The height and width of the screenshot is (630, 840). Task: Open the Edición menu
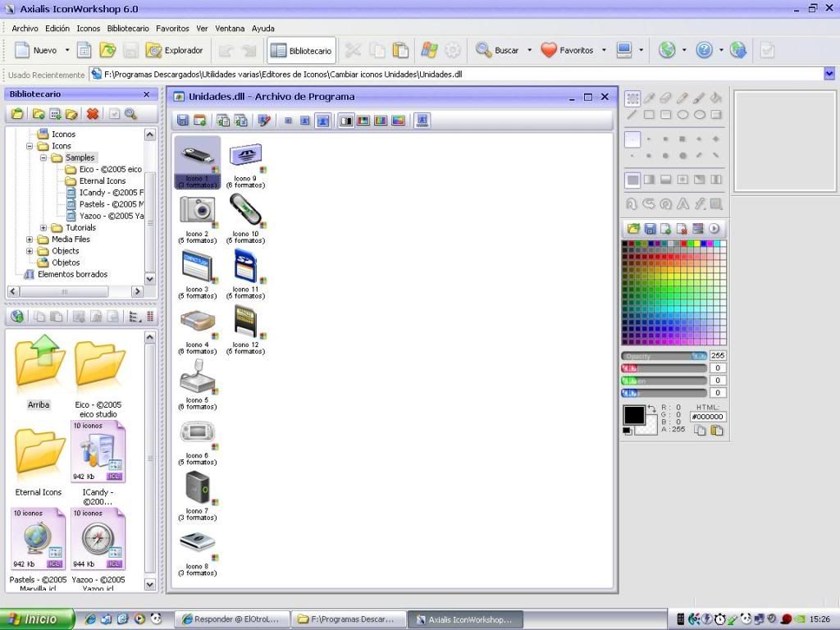pos(57,29)
